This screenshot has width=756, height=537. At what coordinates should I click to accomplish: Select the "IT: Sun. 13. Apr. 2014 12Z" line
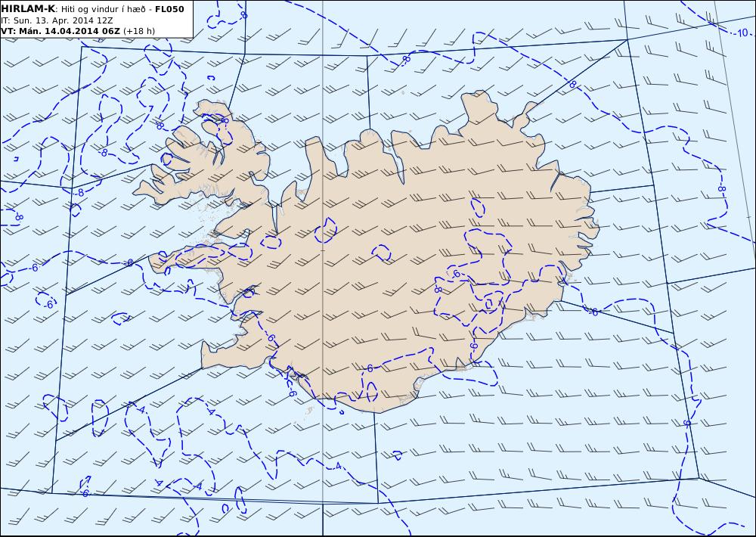coord(57,20)
